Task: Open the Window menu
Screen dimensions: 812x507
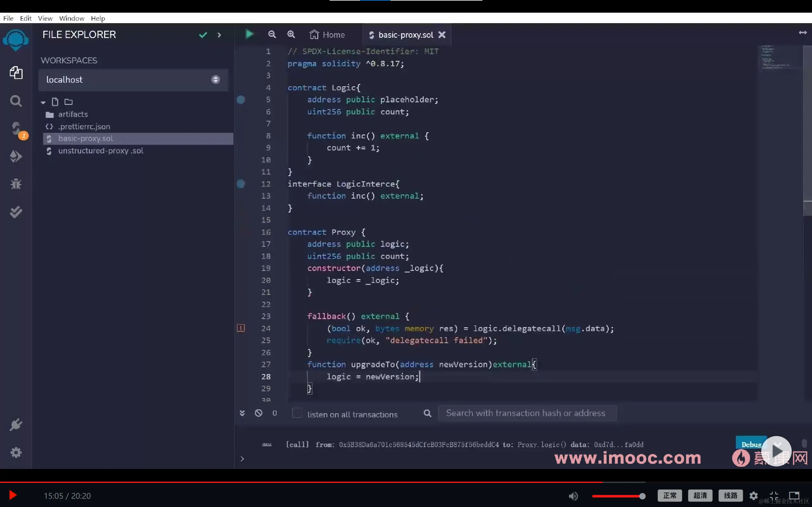Action: pos(71,18)
